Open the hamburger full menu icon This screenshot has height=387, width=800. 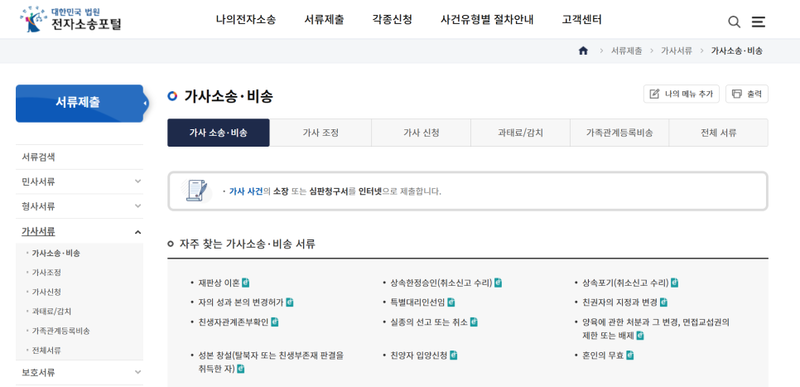758,21
